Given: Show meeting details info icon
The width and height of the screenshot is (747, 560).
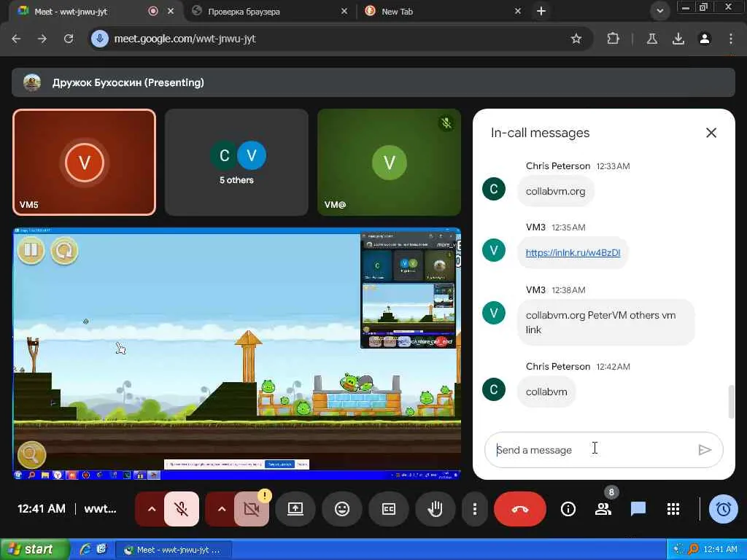Looking at the screenshot, I should [568, 509].
